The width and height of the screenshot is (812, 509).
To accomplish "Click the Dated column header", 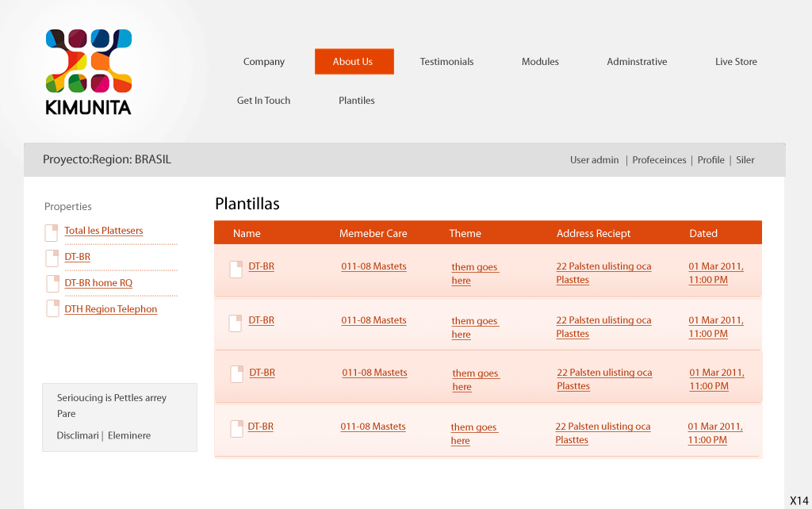I will coord(703,234).
